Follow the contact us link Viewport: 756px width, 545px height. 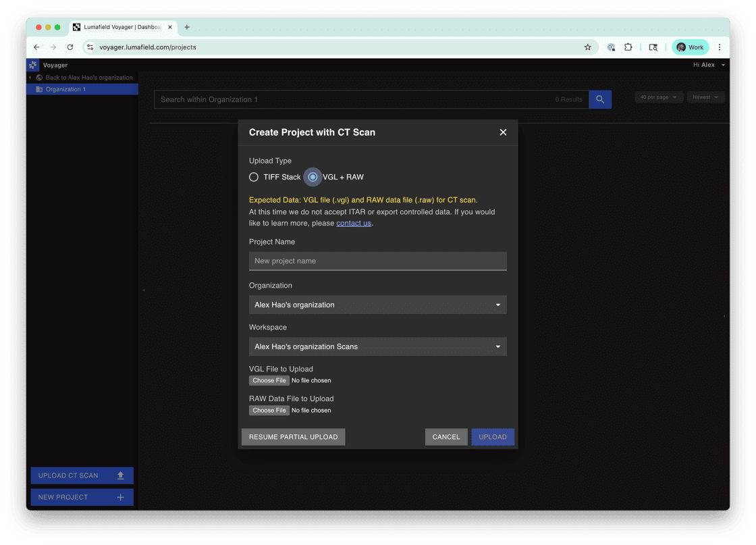(x=354, y=224)
